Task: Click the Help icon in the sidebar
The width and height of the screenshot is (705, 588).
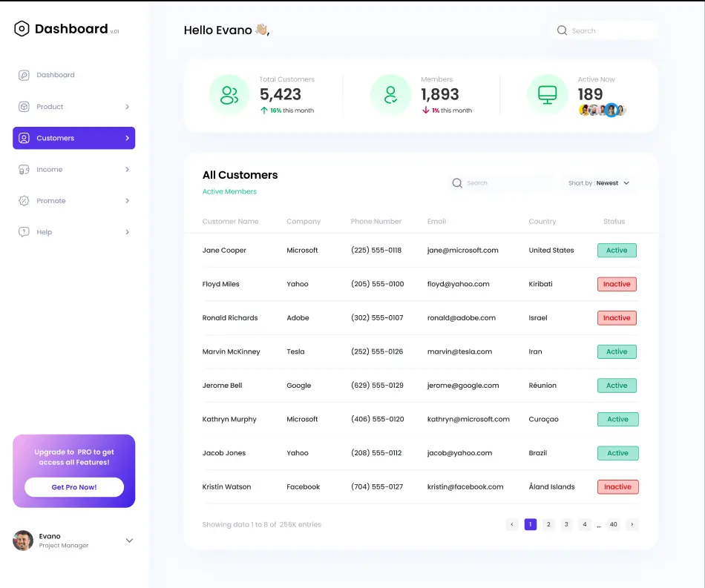Action: (x=25, y=231)
